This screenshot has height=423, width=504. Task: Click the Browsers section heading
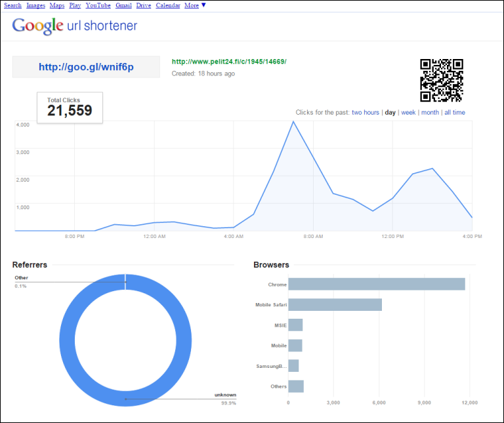pyautogui.click(x=271, y=265)
